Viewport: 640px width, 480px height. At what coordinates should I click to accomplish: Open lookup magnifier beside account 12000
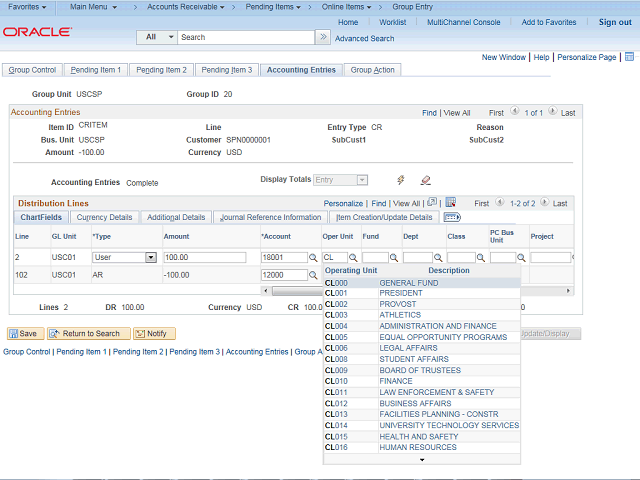313,275
